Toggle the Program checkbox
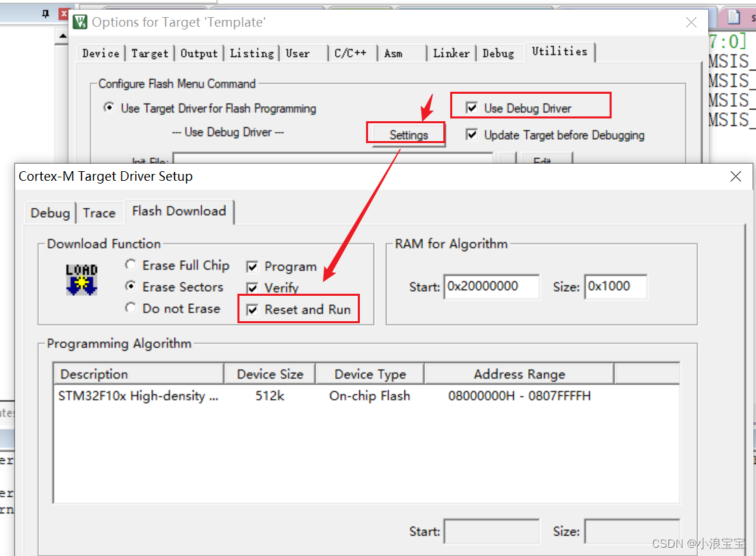Screen dimensions: 756x556 click(252, 266)
